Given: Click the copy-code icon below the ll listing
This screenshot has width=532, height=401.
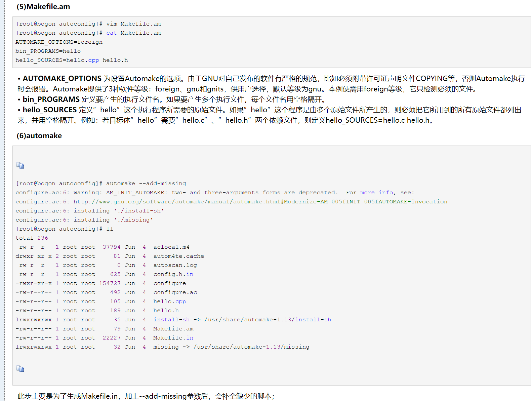Looking at the screenshot, I should pyautogui.click(x=20, y=369).
